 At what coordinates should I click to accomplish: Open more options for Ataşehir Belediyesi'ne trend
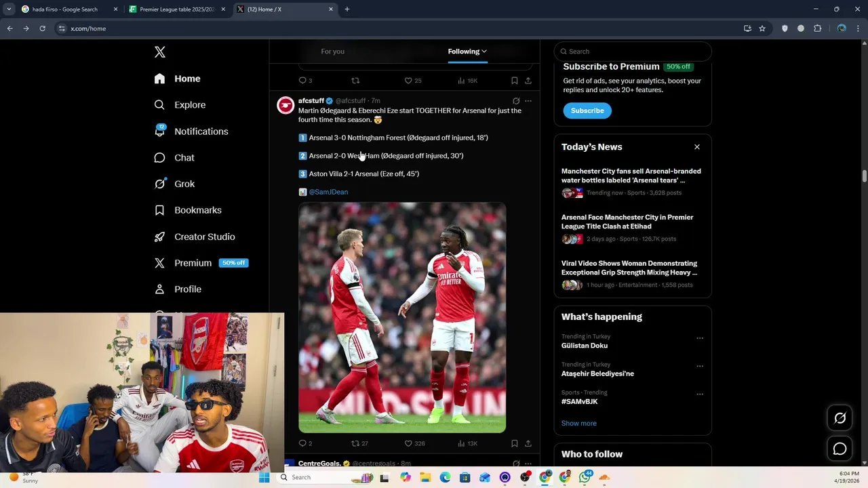point(700,366)
